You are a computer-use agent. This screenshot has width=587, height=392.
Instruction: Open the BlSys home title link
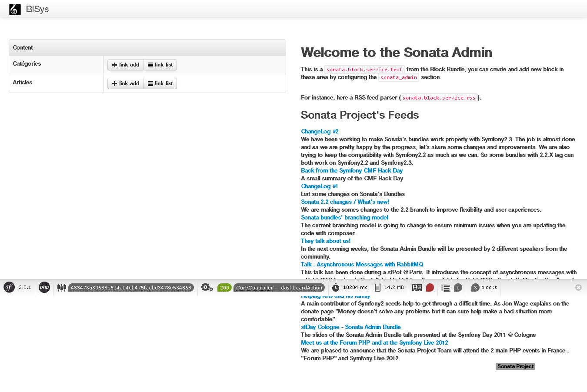pos(37,9)
